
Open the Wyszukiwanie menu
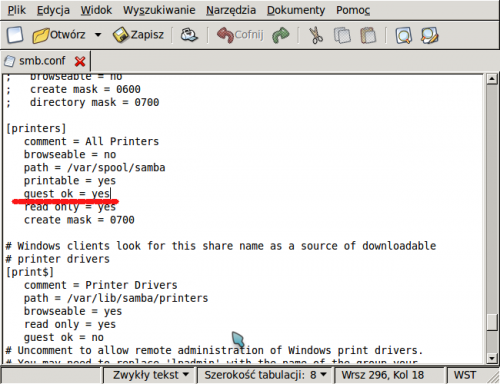pyautogui.click(x=159, y=10)
